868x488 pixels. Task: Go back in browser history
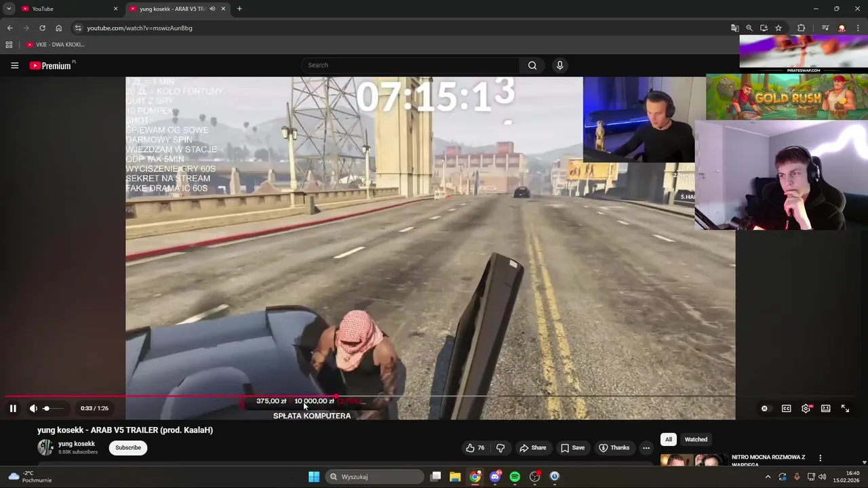point(9,28)
